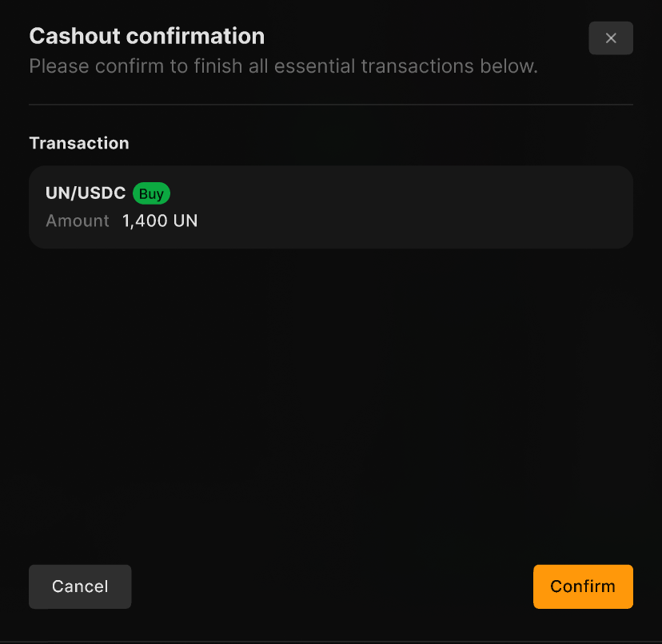This screenshot has height=644, width=662.
Task: Close the Cashout confirmation dialog with X
Action: click(x=611, y=38)
